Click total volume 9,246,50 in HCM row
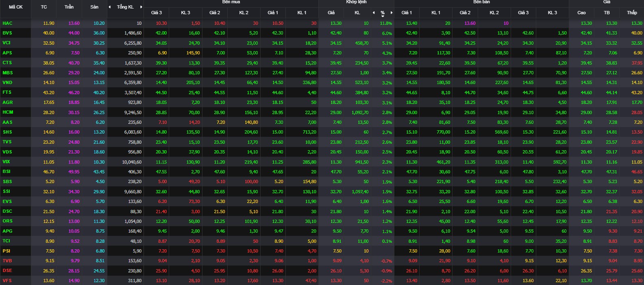The height and width of the screenshot is (285, 644). pyautogui.click(x=133, y=112)
